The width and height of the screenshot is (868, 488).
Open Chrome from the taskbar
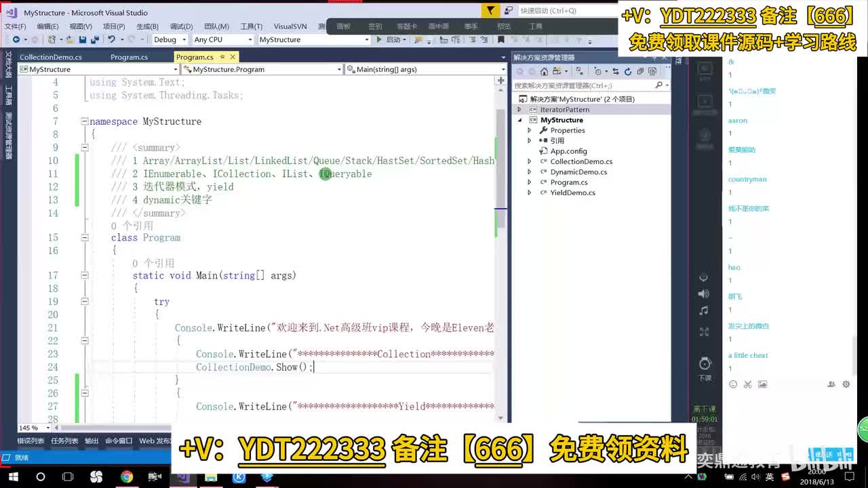(127, 477)
